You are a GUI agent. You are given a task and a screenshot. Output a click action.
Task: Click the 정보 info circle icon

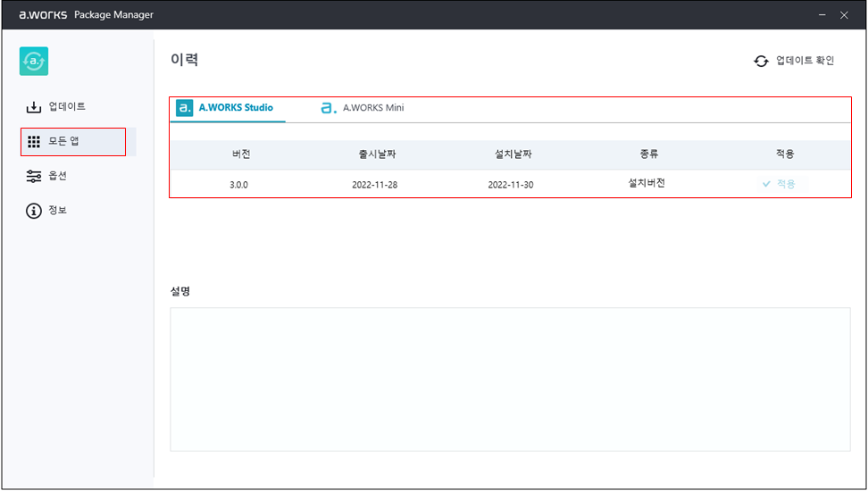(34, 211)
